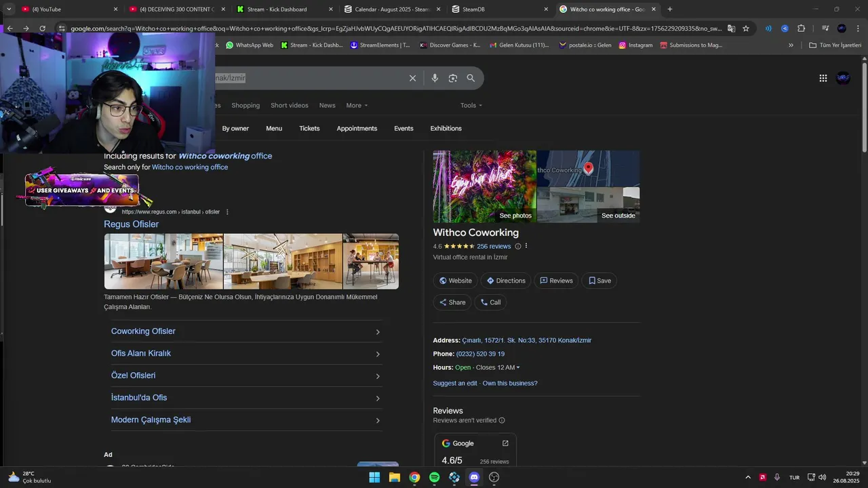The image size is (868, 488).
Task: Switch to the Stream Kick Dashboard tab
Action: point(284,9)
